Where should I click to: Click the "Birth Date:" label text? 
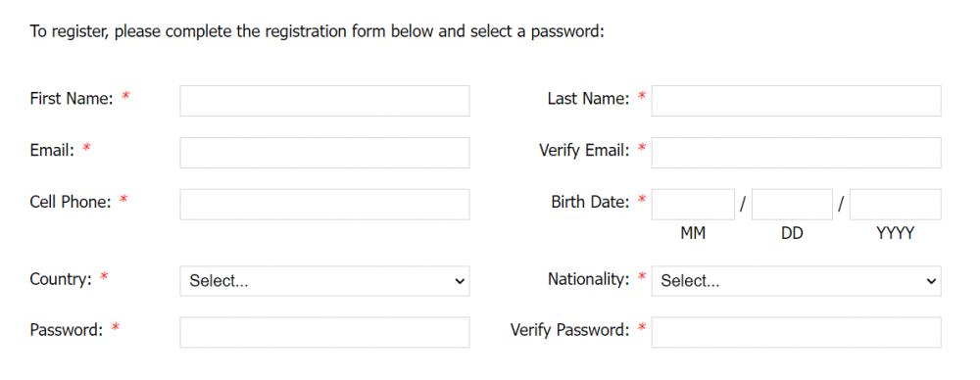point(590,202)
